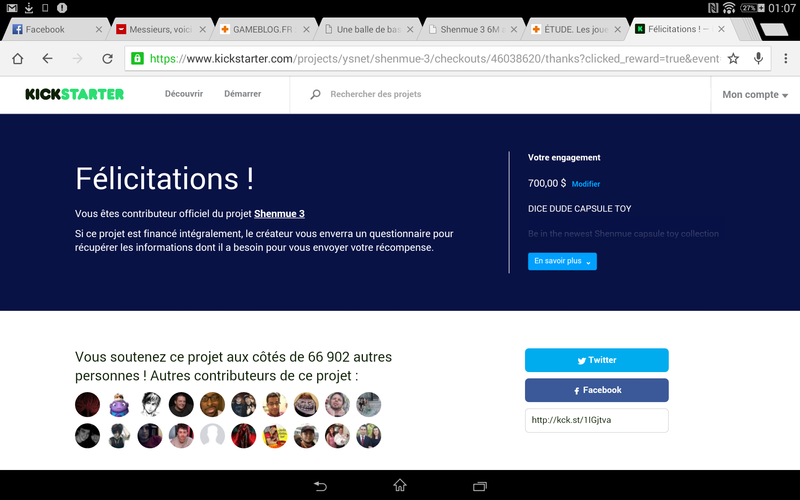
Task: Open the Shenmue 3 project link
Action: 279,214
